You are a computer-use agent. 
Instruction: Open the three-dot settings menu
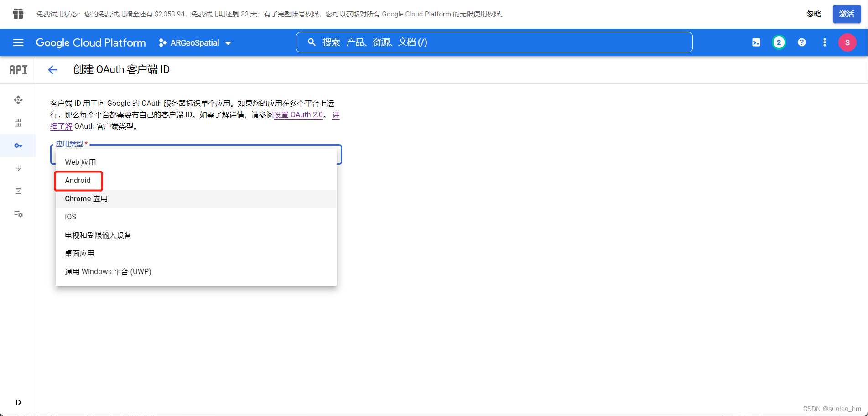(825, 42)
